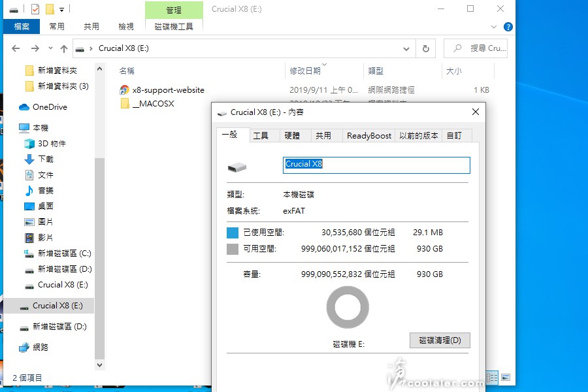Switch to the ReadyBoost tab
This screenshot has height=392, width=588.
[x=369, y=135]
